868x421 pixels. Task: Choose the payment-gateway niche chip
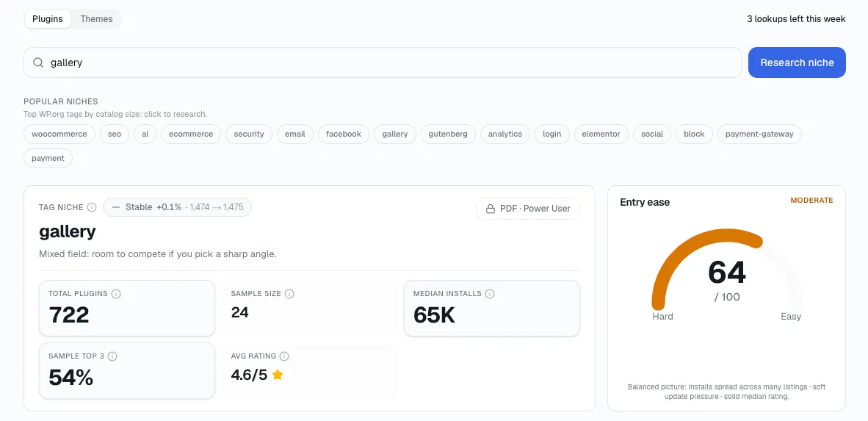(759, 134)
